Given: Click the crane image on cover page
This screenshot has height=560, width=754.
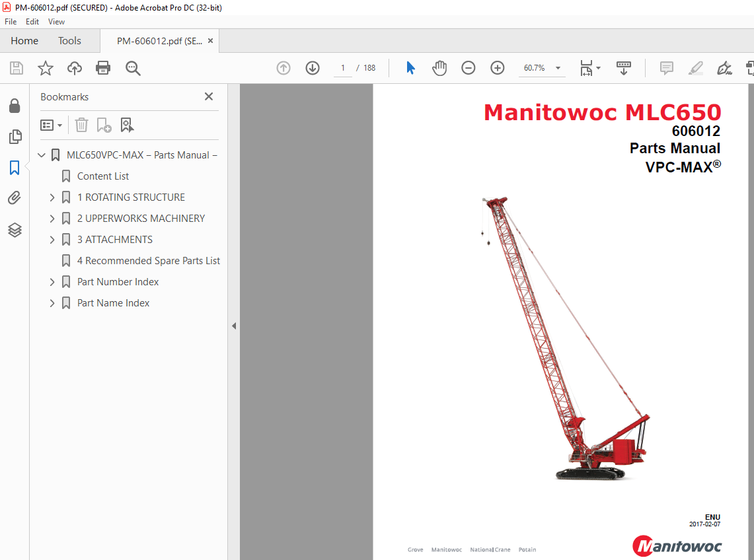Looking at the screenshot, I should [566, 338].
